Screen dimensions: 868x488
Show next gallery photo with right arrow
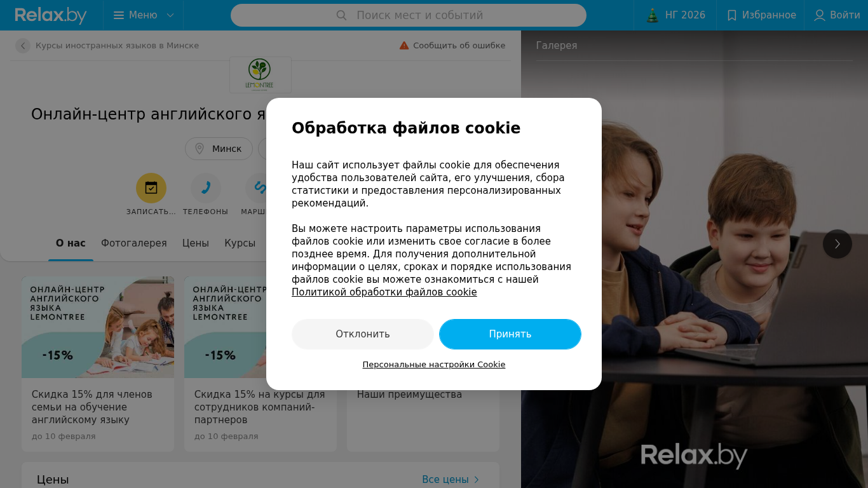837,244
